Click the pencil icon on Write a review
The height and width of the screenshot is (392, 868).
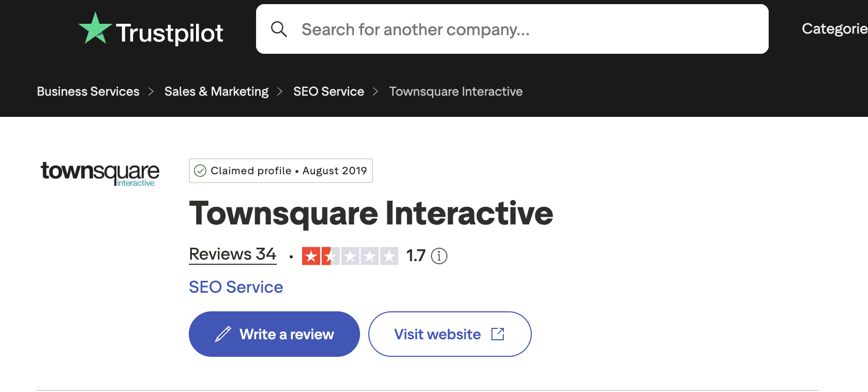(x=223, y=334)
